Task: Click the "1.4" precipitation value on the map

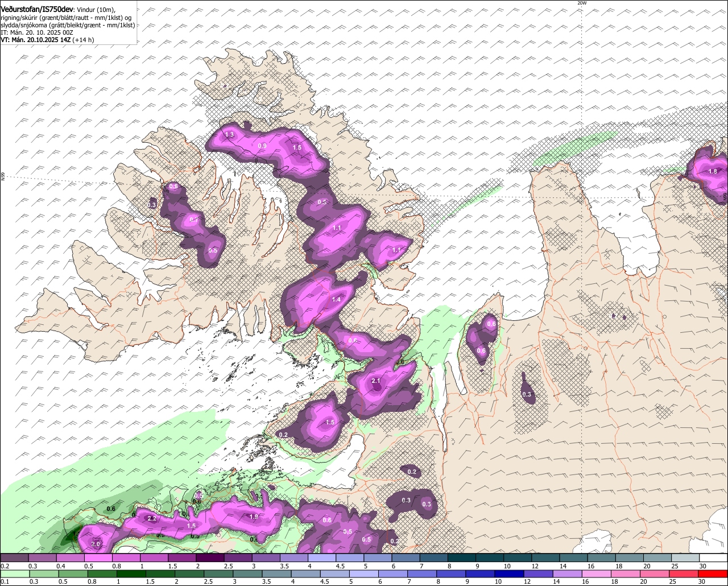Action: point(336,300)
